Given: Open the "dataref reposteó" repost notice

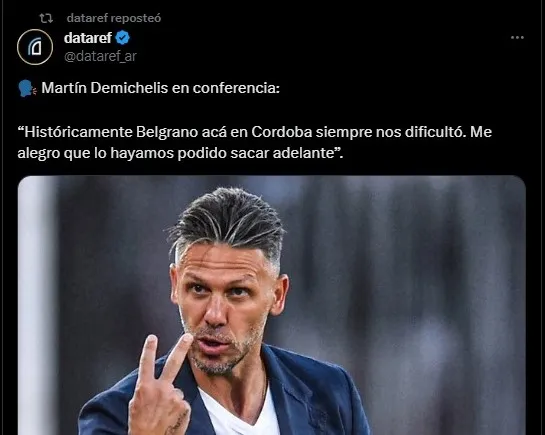Looking at the screenshot, I should [114, 18].
